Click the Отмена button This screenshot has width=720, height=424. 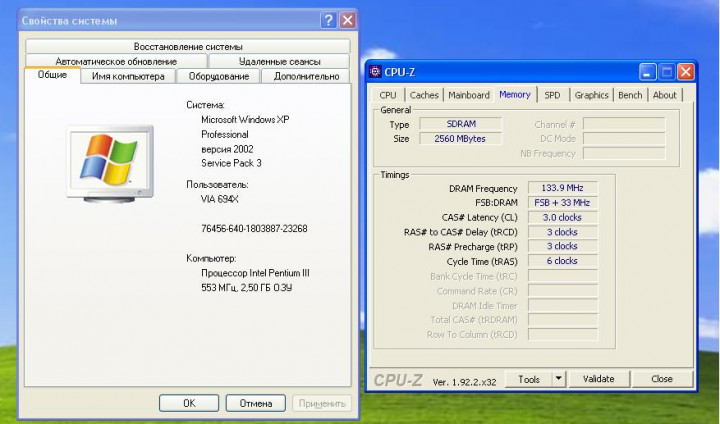tap(249, 403)
